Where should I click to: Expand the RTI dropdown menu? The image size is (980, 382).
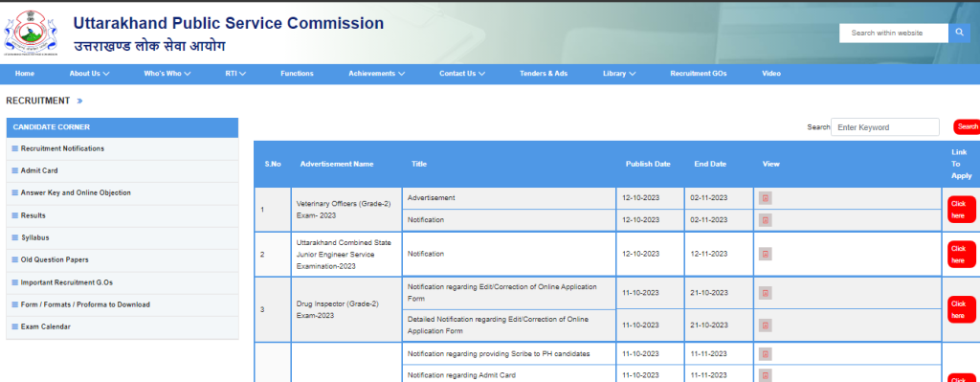(x=235, y=74)
